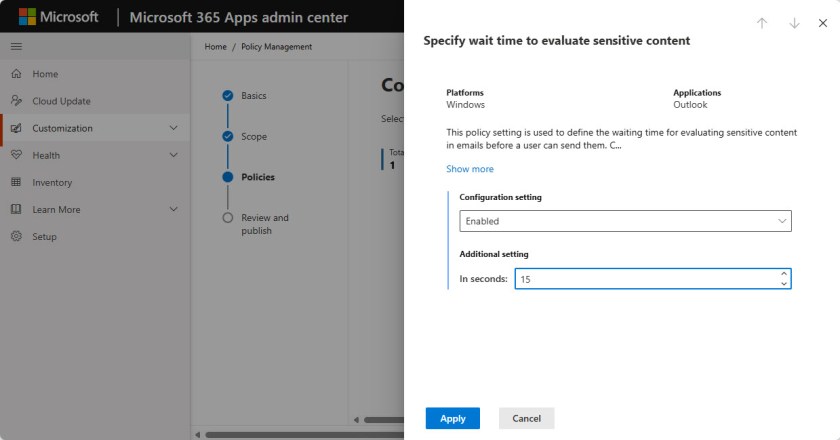Click the Cloud Update icon
The image size is (840, 440).
[17, 101]
